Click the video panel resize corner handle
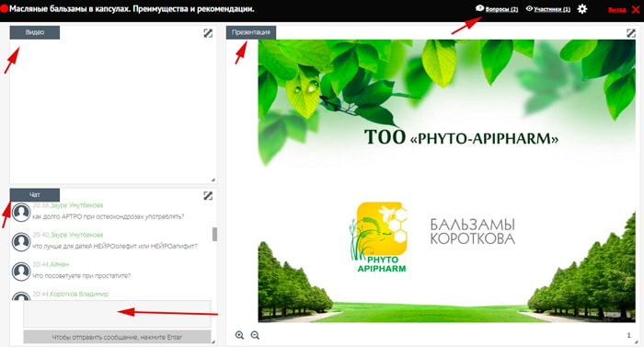 tap(213, 179)
